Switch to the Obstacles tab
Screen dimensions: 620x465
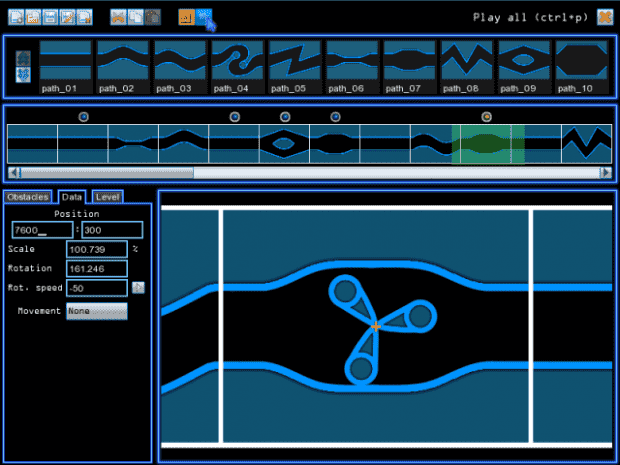tap(27, 197)
